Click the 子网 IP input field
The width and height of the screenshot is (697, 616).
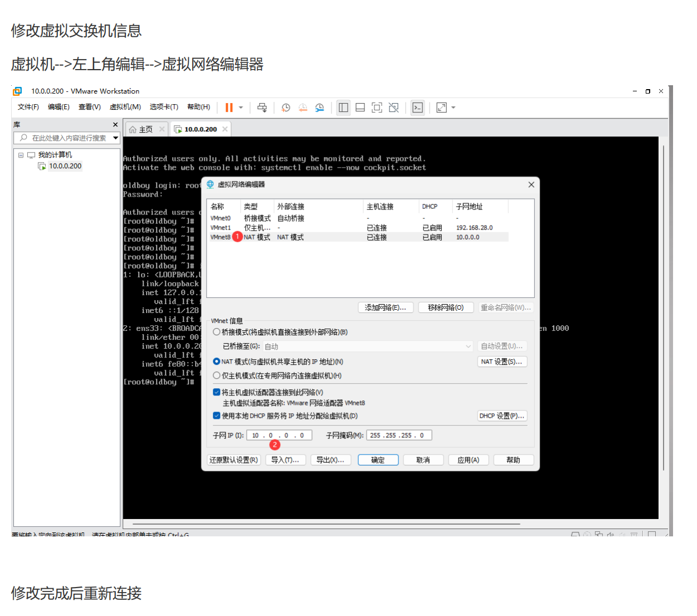point(279,436)
